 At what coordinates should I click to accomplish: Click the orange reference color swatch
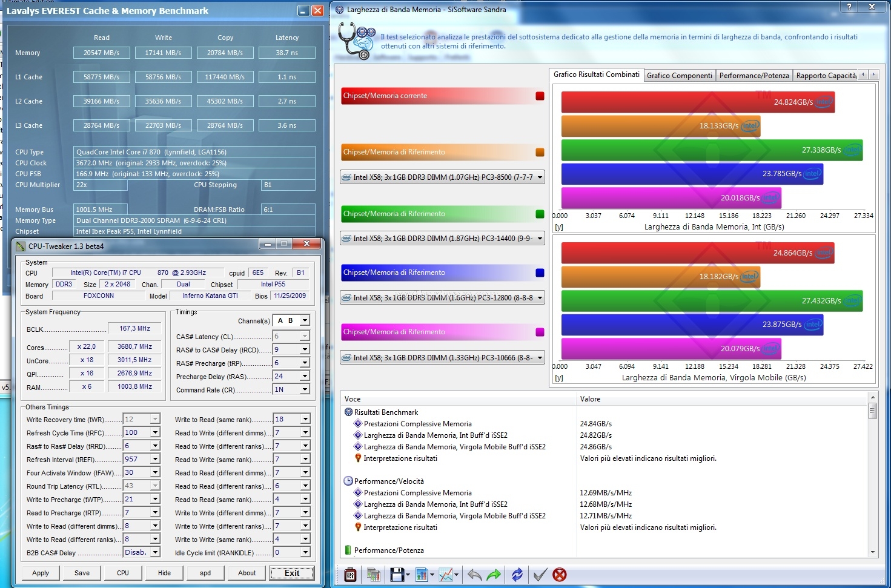pyautogui.click(x=540, y=152)
